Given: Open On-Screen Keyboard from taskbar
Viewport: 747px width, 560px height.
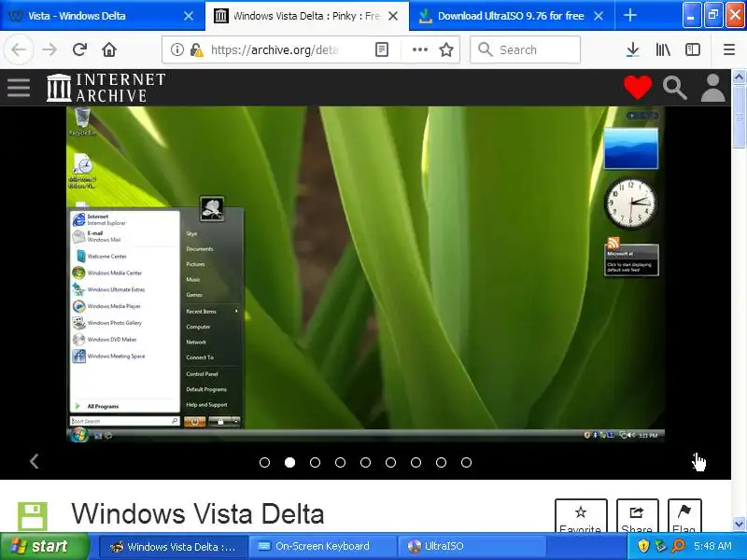Looking at the screenshot, I should (323, 547).
